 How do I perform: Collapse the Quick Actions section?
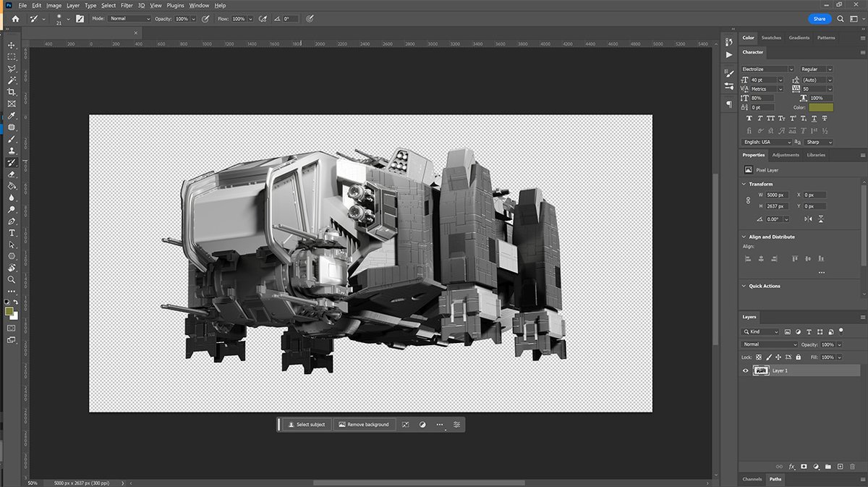745,286
